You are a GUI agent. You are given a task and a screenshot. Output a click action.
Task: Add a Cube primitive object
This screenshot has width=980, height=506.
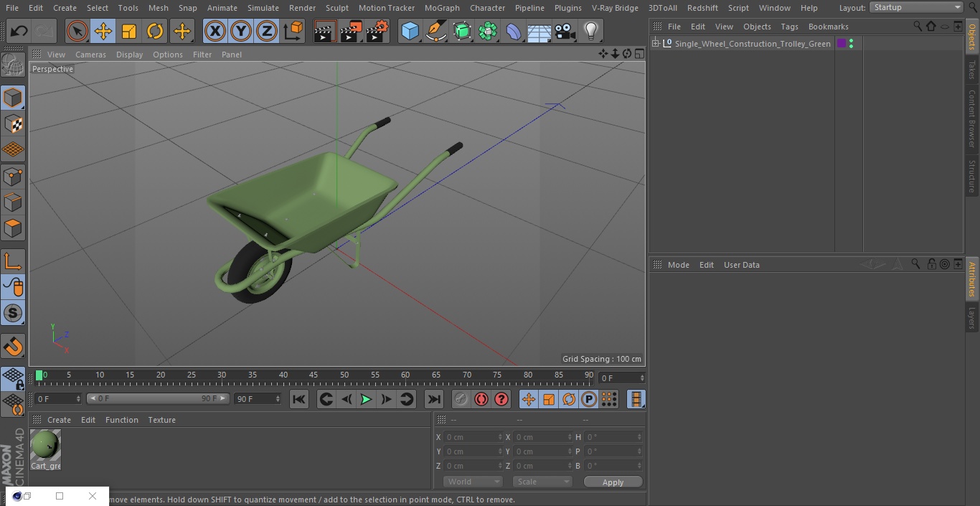[x=410, y=31]
